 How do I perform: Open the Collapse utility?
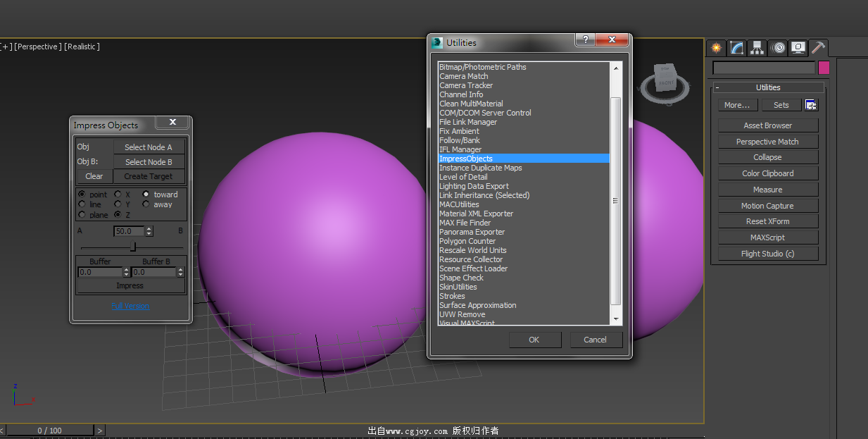tap(768, 157)
